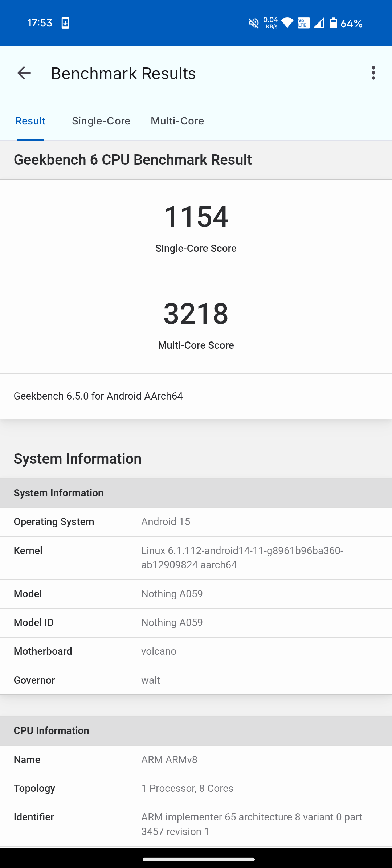Tap the cellular signal strength icon
Image resolution: width=392 pixels, height=868 pixels.
319,23
